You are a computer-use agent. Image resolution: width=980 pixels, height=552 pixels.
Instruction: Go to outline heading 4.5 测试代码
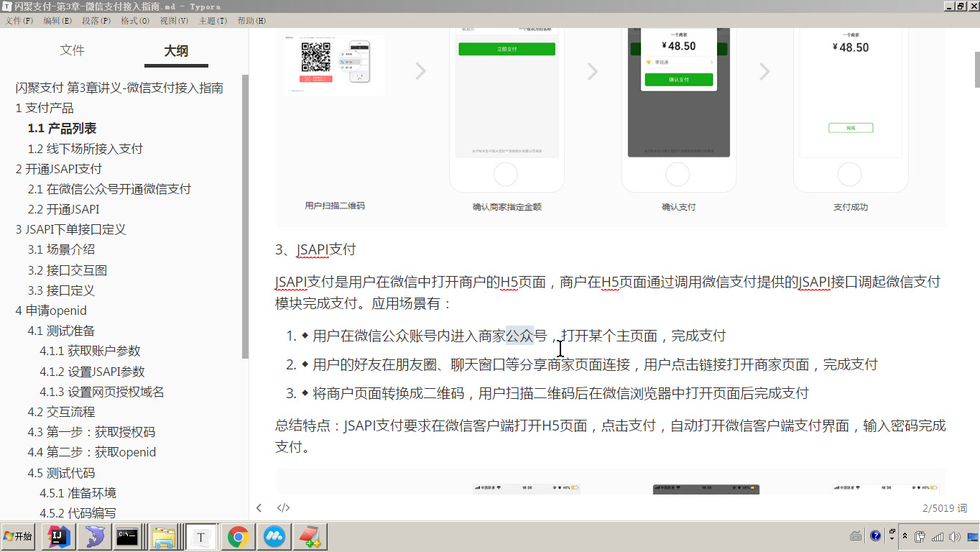coord(61,473)
